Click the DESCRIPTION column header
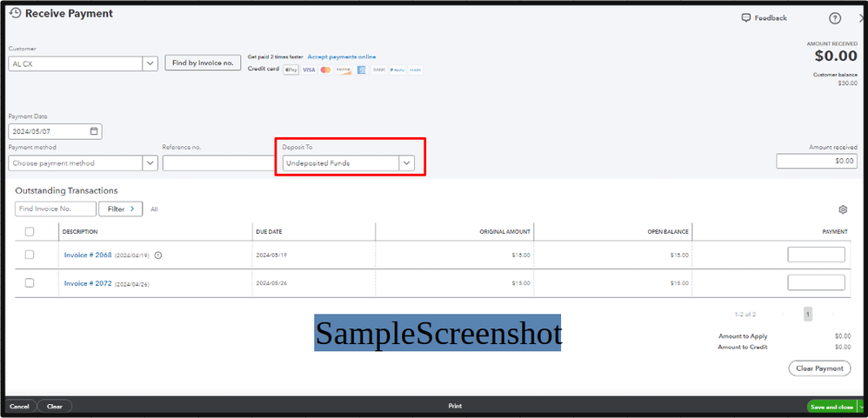The image size is (868, 418). pyautogui.click(x=80, y=232)
